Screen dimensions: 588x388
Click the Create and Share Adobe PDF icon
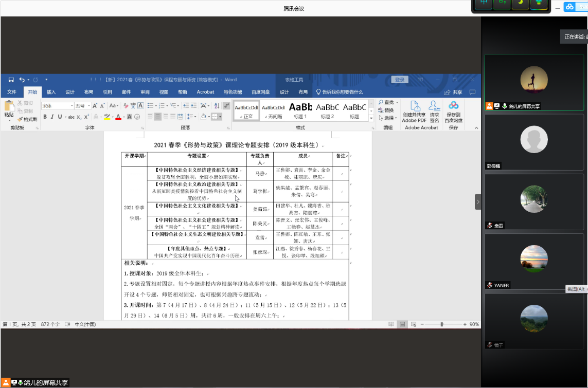(x=414, y=106)
